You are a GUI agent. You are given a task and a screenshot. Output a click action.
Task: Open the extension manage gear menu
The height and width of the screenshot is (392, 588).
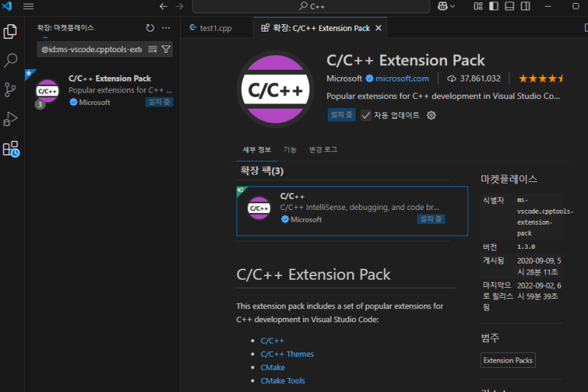click(431, 115)
